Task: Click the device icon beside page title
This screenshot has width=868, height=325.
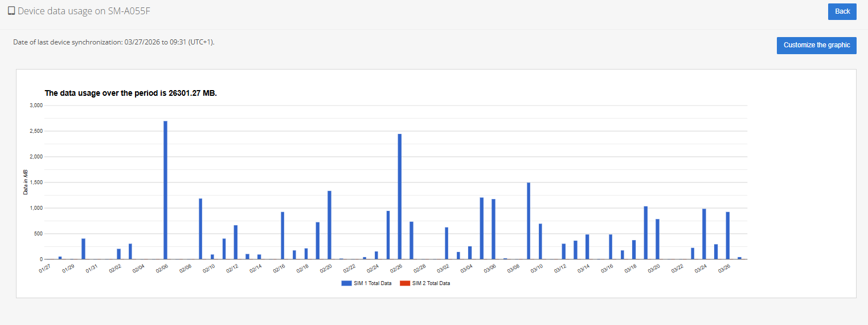Action: (11, 11)
